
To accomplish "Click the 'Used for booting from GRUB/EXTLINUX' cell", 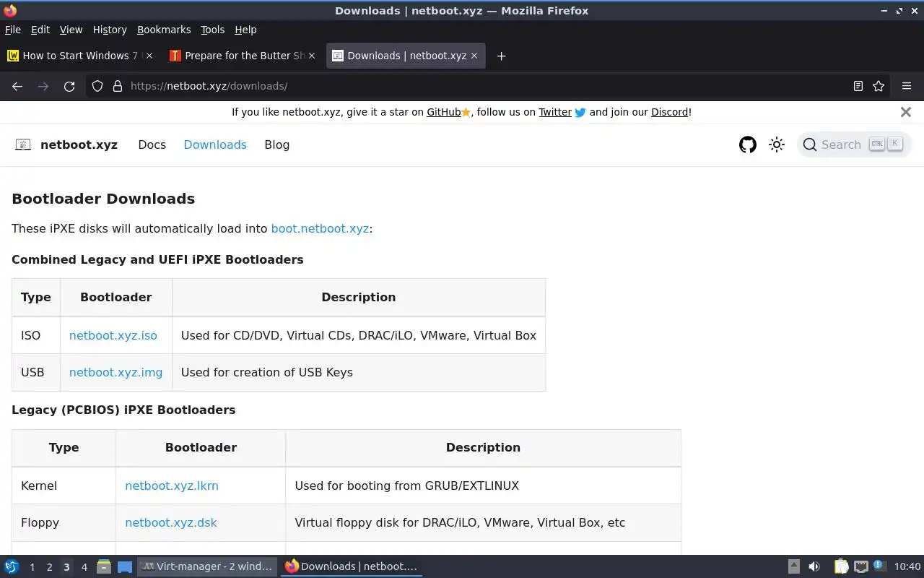I will (x=483, y=486).
